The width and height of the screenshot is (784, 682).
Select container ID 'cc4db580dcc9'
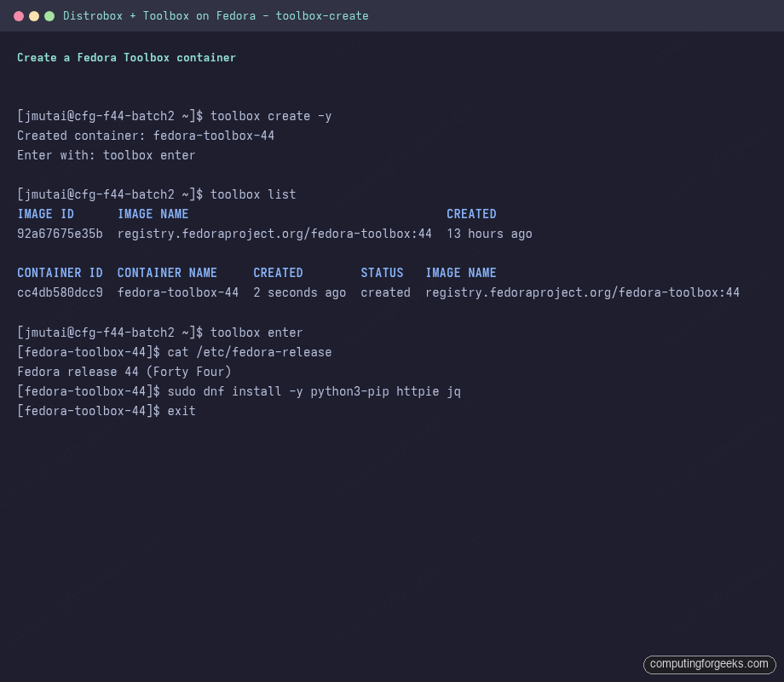(x=60, y=292)
